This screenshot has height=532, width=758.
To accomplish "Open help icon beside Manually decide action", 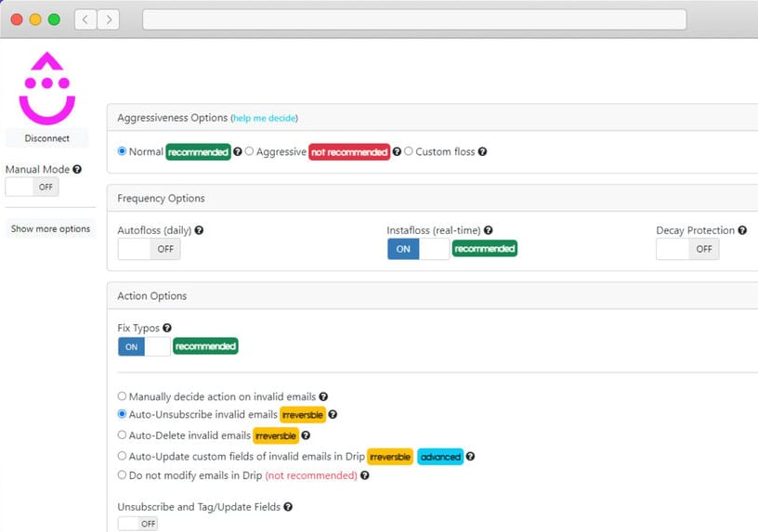I will tap(323, 396).
